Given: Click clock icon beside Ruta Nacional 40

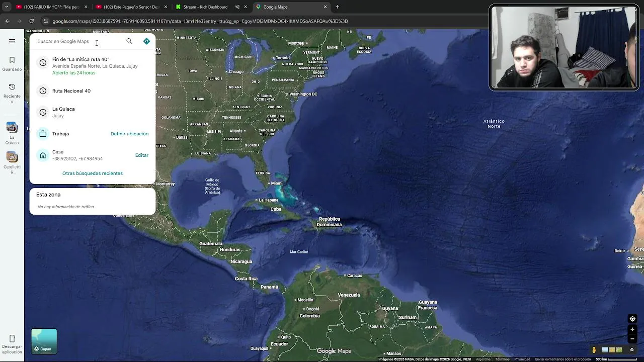Looking at the screenshot, I should point(43,91).
